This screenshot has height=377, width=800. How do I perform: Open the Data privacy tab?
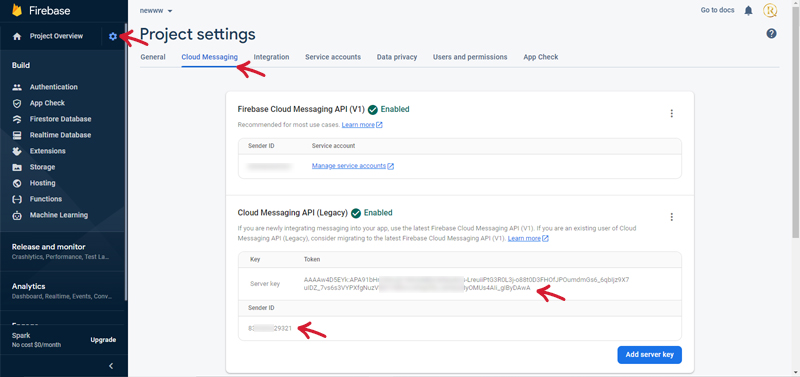[397, 57]
